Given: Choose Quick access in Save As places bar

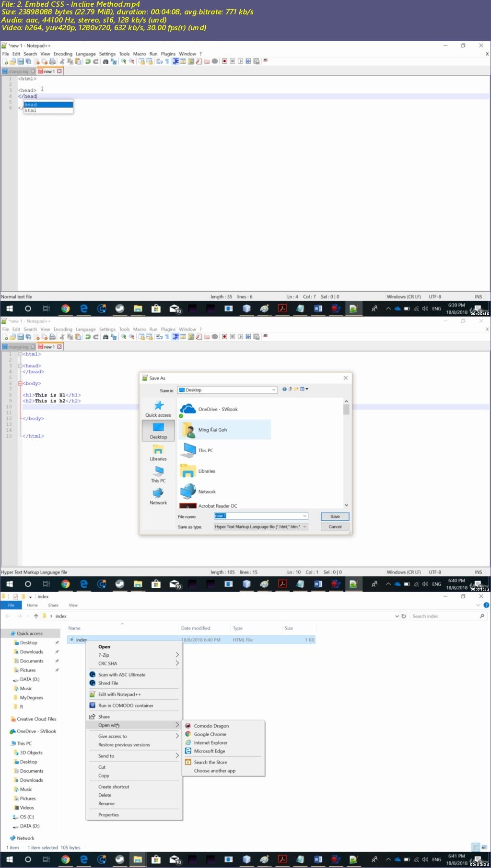Looking at the screenshot, I should [158, 409].
